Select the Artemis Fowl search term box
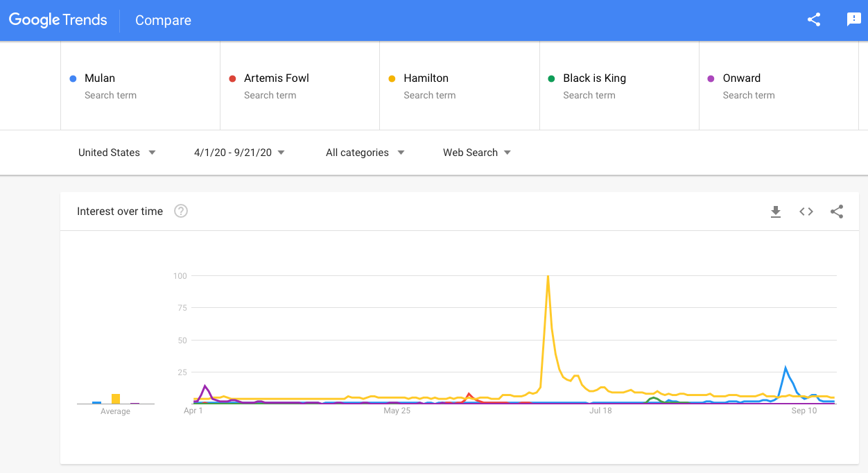 (300, 86)
